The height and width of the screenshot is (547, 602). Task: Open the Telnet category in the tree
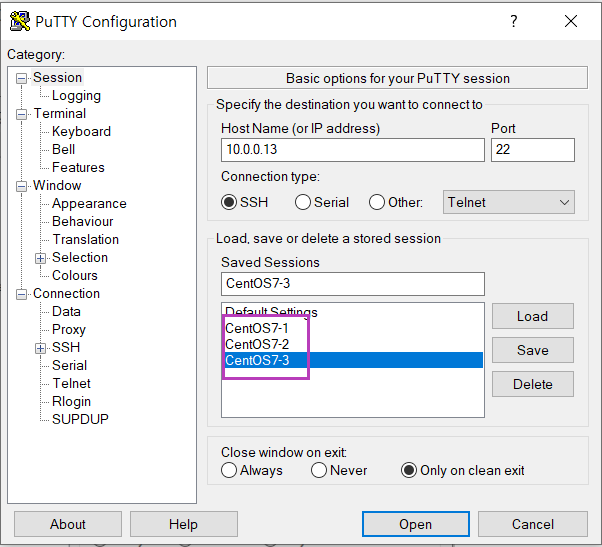point(71,383)
